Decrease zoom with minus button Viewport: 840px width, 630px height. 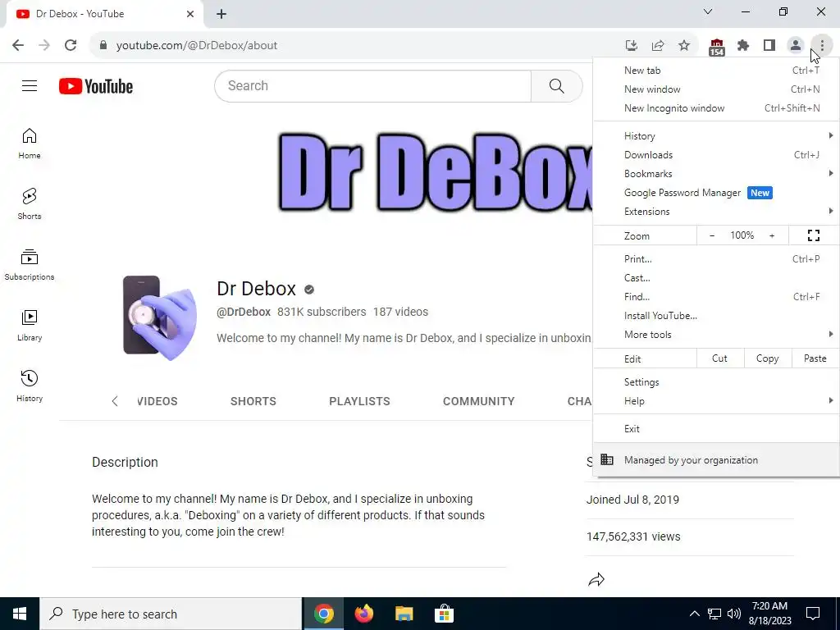point(711,235)
